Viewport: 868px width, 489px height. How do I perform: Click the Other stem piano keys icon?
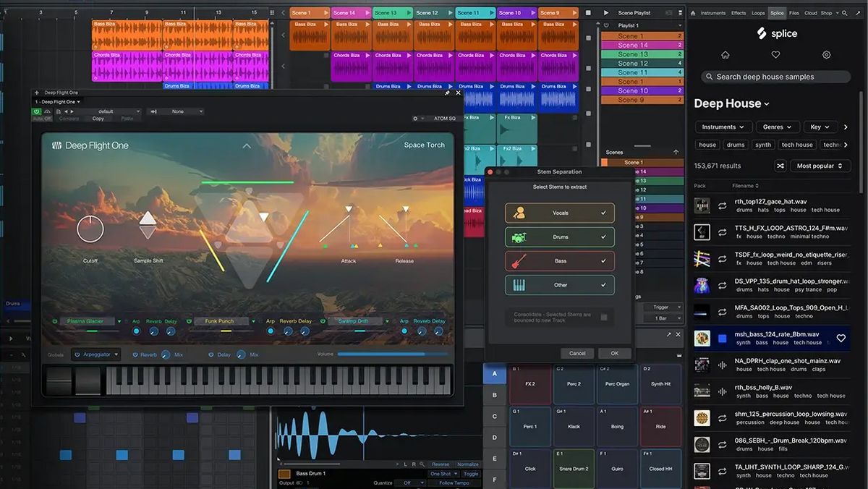519,285
